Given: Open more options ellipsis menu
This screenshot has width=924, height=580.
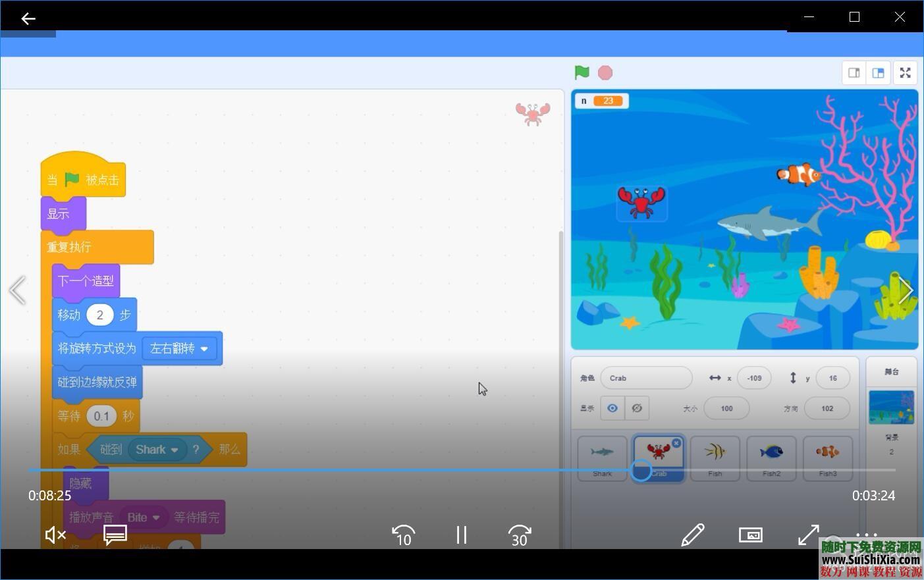Looking at the screenshot, I should tap(867, 535).
